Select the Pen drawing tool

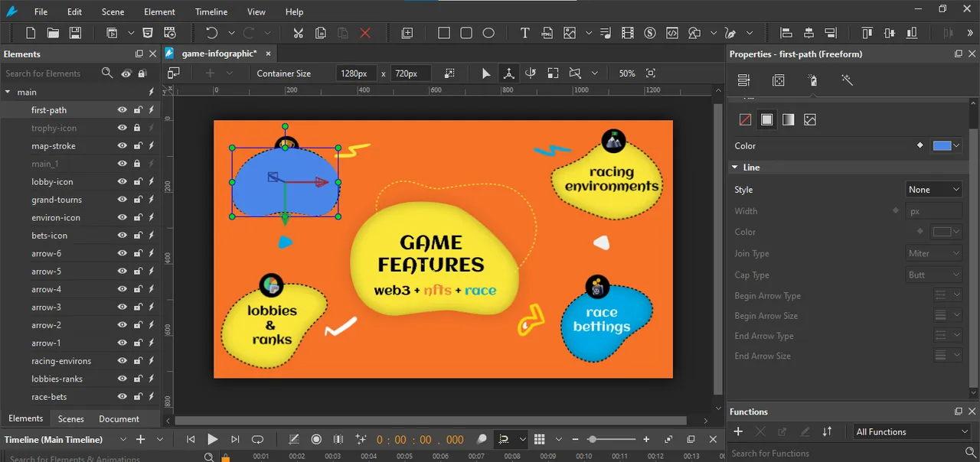(x=730, y=33)
